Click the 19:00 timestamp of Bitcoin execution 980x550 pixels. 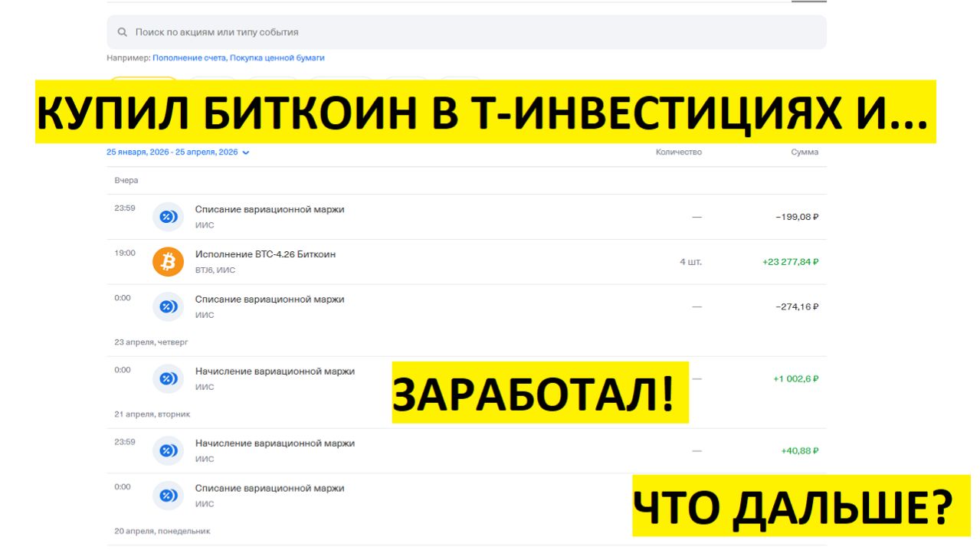tap(125, 253)
